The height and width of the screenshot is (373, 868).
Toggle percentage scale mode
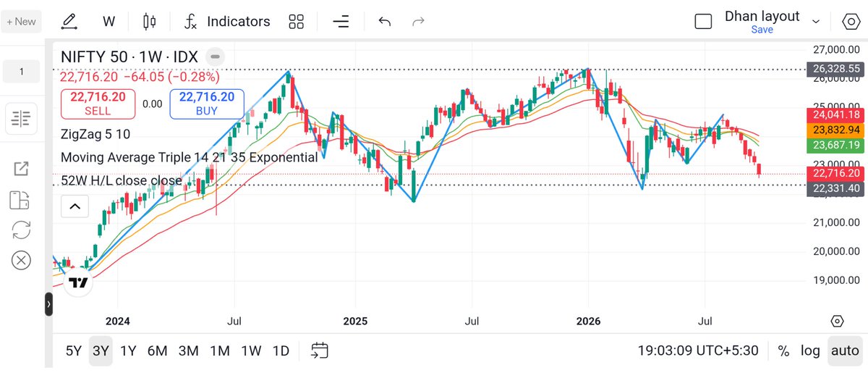(x=783, y=351)
